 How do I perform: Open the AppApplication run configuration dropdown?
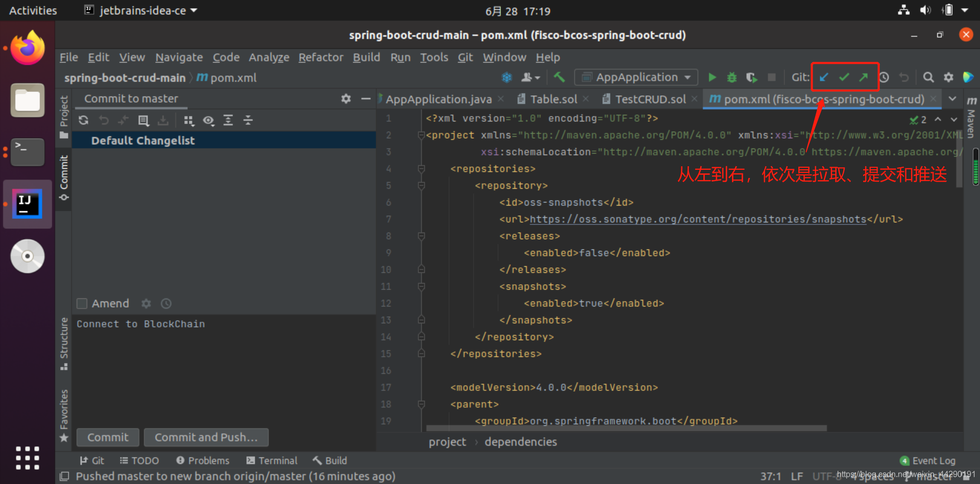tap(636, 78)
